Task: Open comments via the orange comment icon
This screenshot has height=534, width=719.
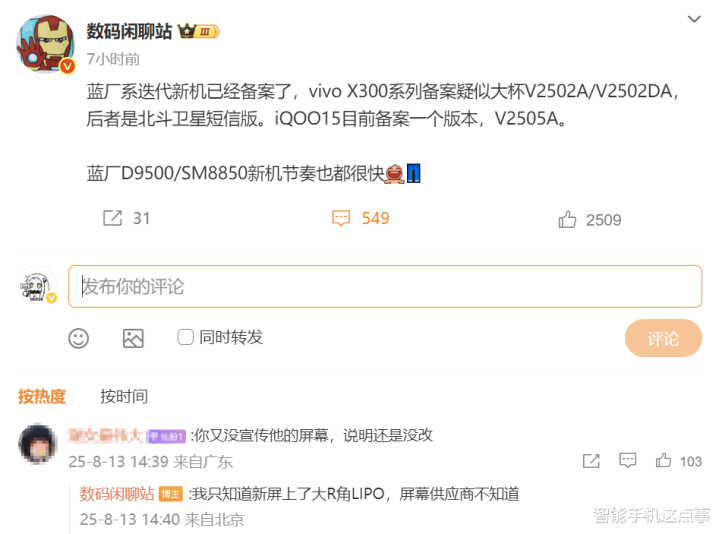Action: point(341,218)
